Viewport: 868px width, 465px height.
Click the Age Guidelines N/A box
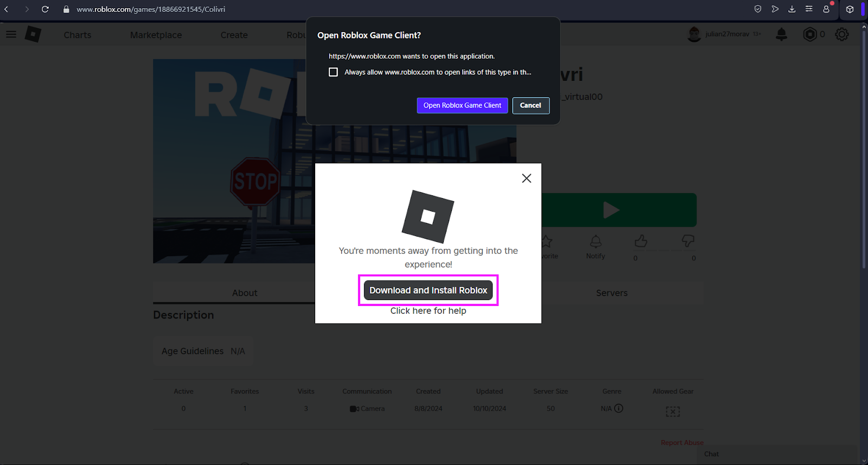[203, 351]
